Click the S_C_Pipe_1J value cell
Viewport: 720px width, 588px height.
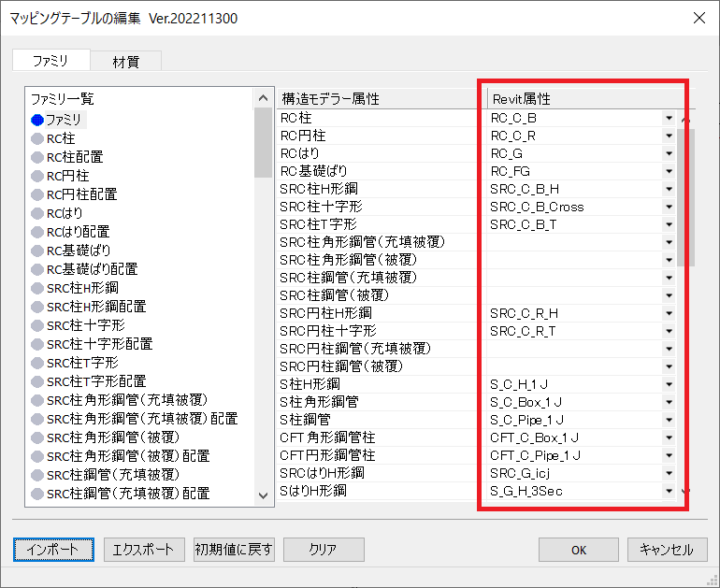575,420
